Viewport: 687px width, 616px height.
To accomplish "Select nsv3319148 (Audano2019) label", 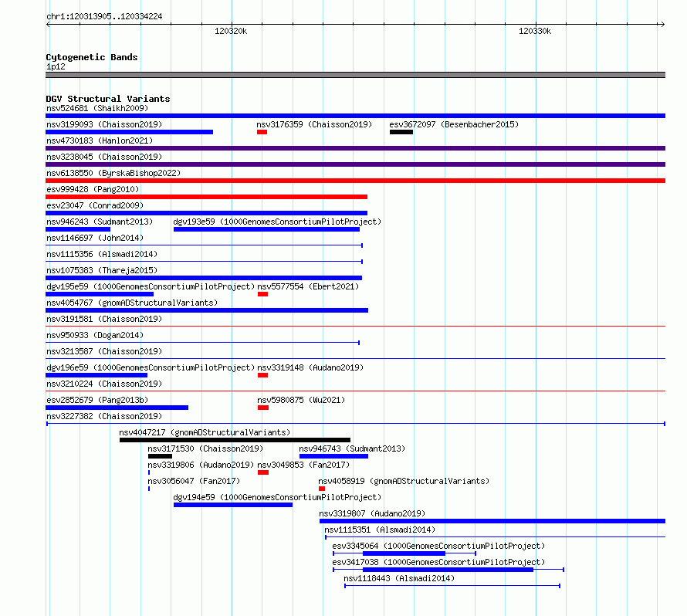I will point(310,367).
